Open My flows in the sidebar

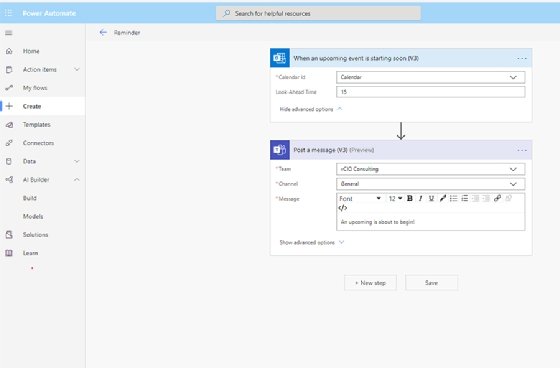click(x=35, y=88)
